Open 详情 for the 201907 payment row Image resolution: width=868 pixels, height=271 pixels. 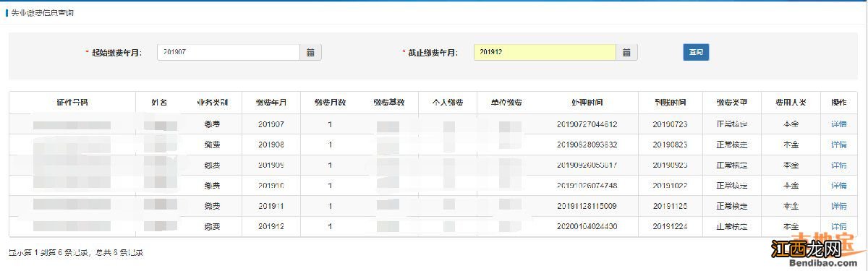click(x=839, y=124)
